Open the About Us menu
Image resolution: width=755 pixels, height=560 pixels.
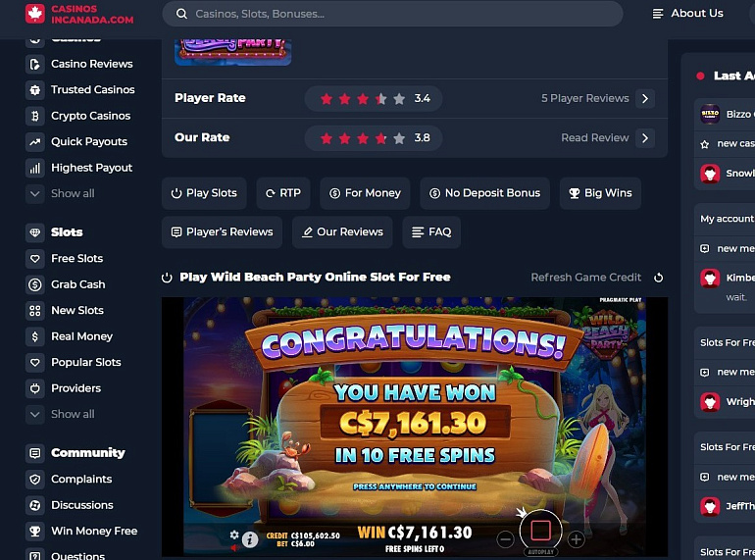pos(687,14)
